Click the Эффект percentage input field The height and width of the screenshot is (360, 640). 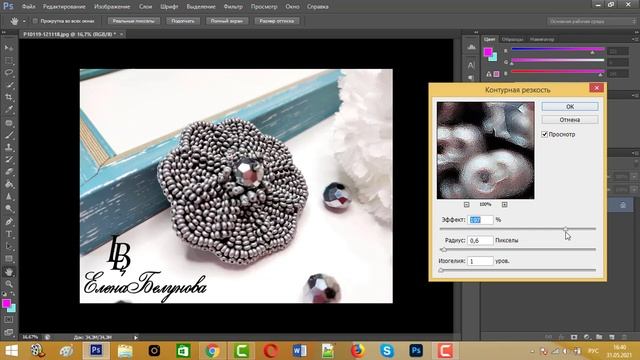click(x=480, y=220)
